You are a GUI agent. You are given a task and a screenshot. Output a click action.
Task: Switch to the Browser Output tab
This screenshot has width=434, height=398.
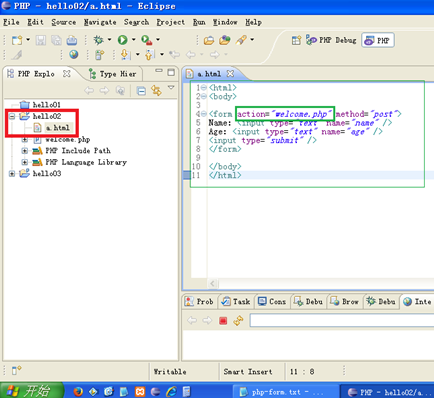click(344, 302)
